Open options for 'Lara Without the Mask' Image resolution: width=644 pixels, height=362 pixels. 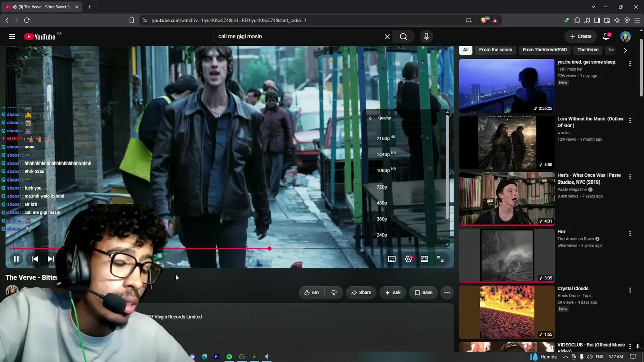point(630,120)
